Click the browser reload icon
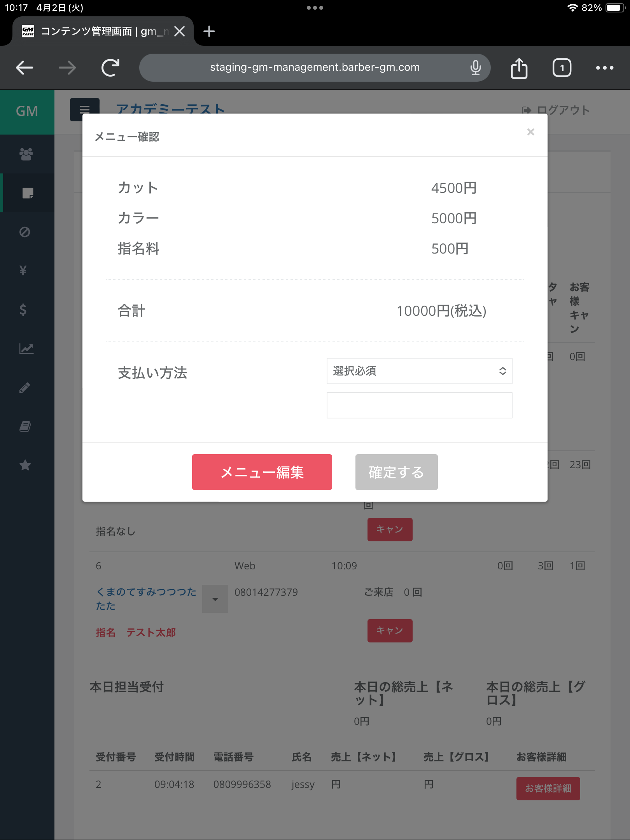This screenshot has width=630, height=840. [x=110, y=68]
